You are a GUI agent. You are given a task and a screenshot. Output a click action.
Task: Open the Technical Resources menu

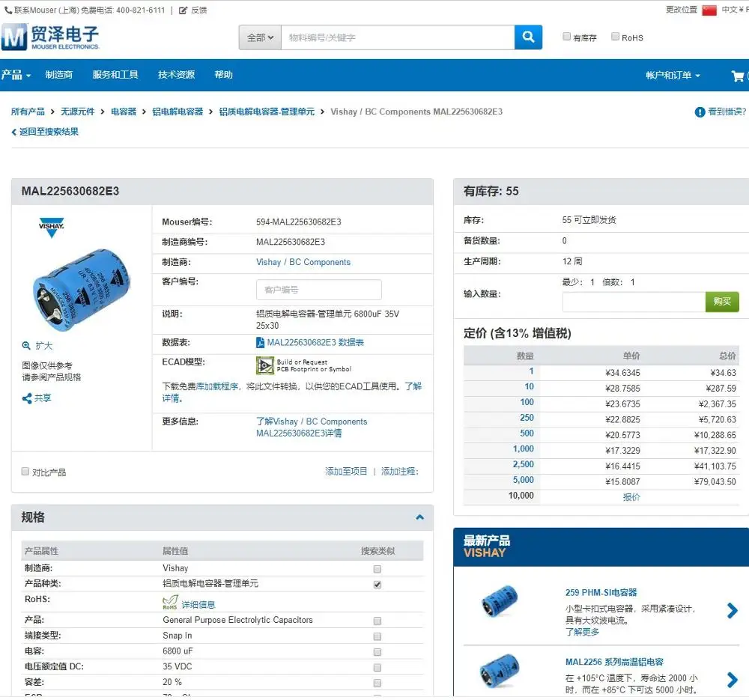pyautogui.click(x=176, y=74)
